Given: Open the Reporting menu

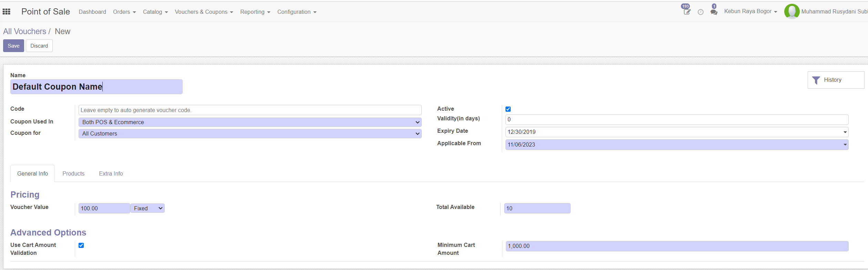Looking at the screenshot, I should [x=255, y=12].
